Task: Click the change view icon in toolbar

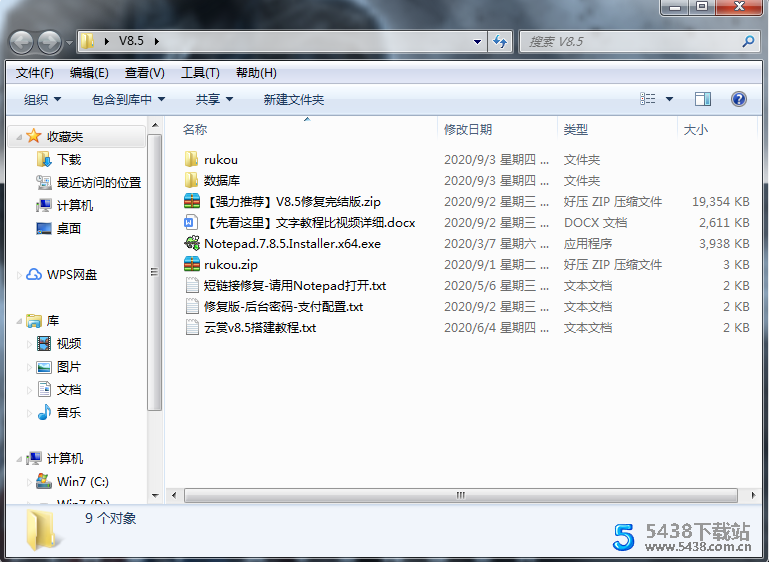Action: click(648, 99)
